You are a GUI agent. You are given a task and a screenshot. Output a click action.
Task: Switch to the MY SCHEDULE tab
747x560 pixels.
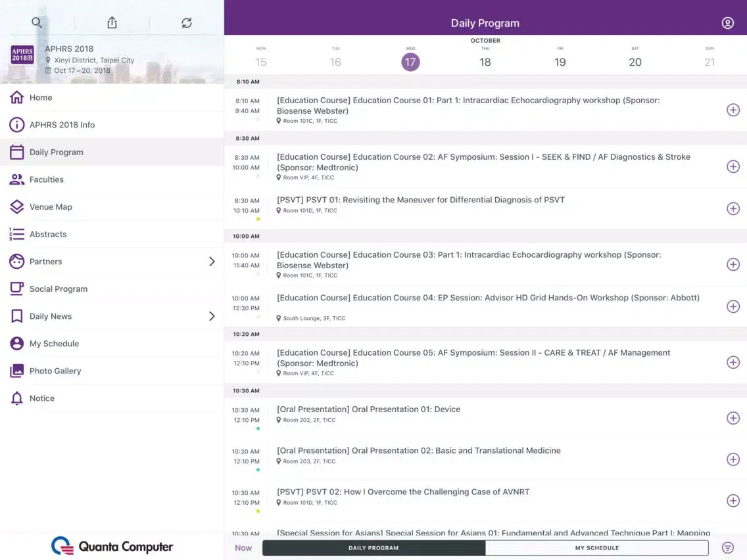(597, 548)
